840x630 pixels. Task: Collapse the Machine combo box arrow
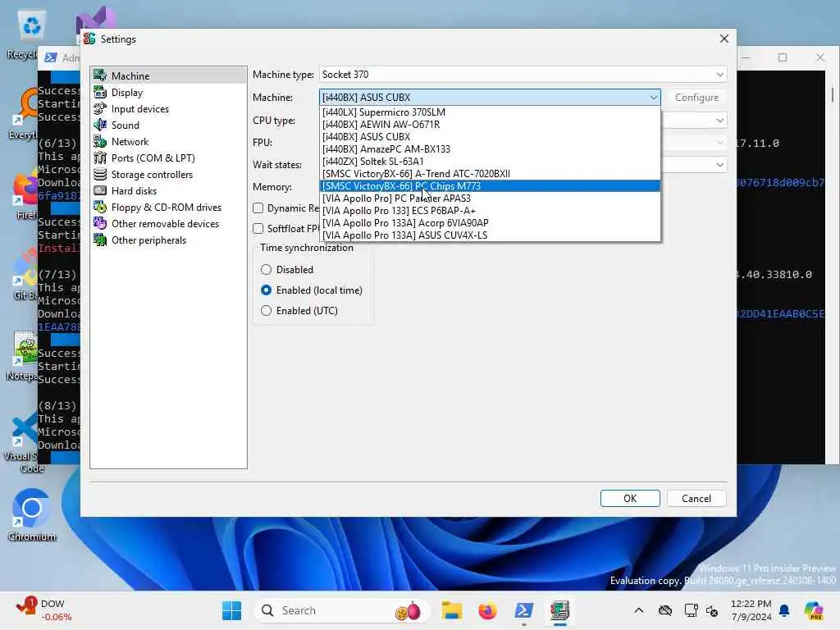654,98
